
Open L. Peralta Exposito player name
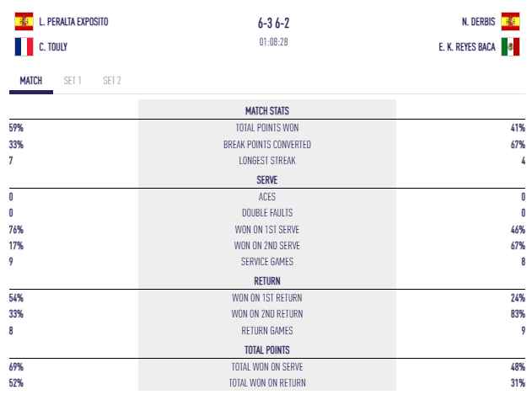(x=73, y=21)
